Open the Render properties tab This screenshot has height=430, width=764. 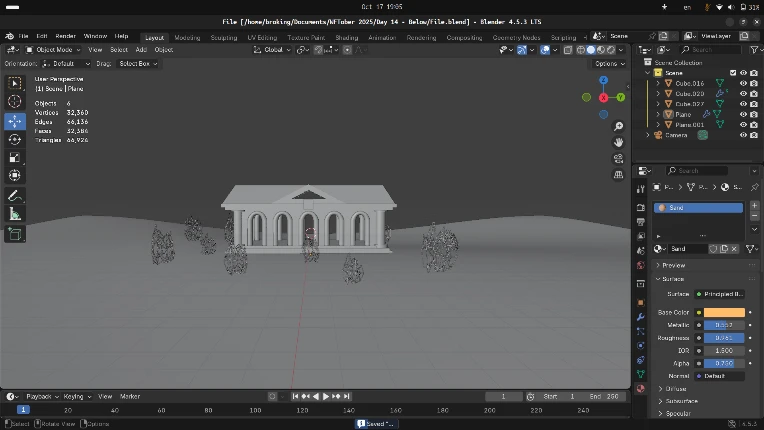click(x=641, y=207)
